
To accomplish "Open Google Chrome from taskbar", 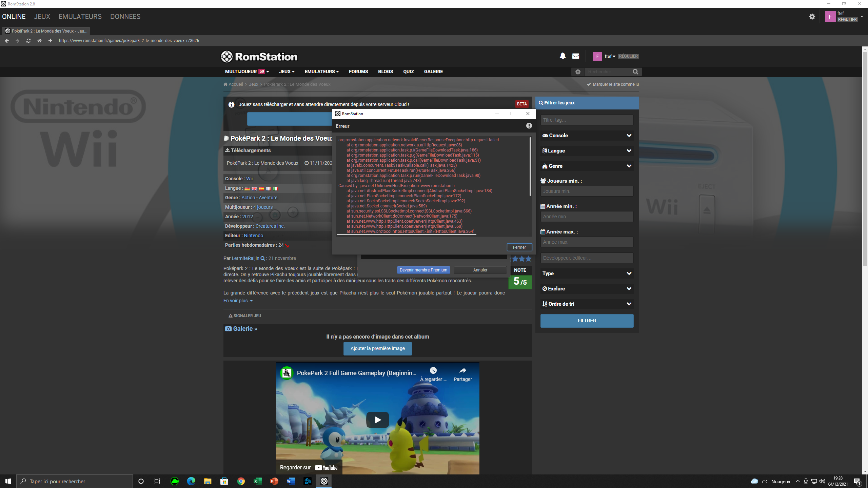I will pyautogui.click(x=241, y=481).
